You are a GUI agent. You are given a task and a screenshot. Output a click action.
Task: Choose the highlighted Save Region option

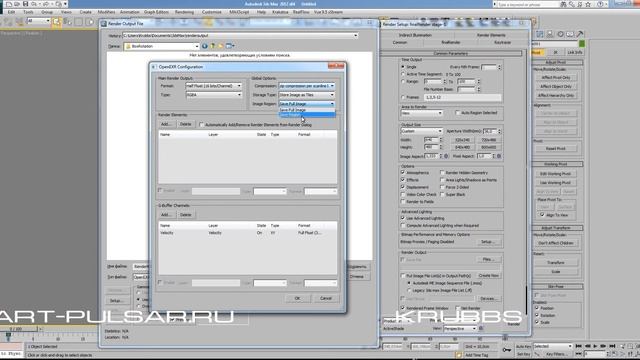pos(307,115)
